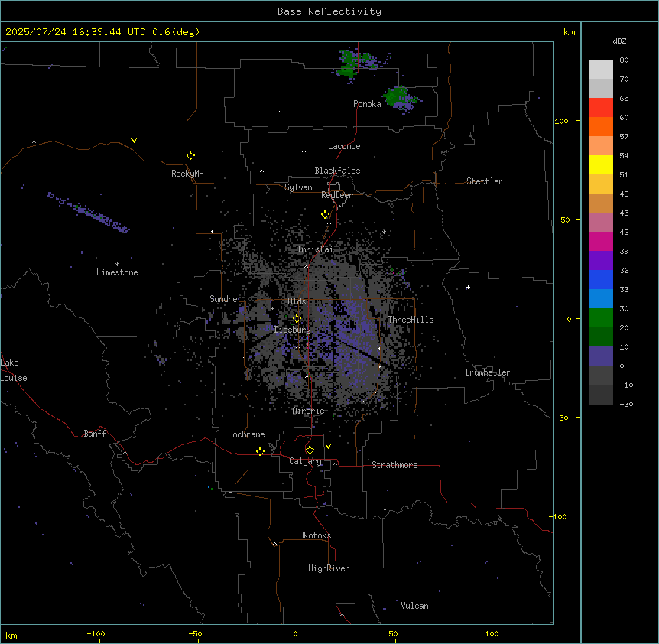Click the Ponoka city label
Screen dimensions: 659x644
pos(367,104)
